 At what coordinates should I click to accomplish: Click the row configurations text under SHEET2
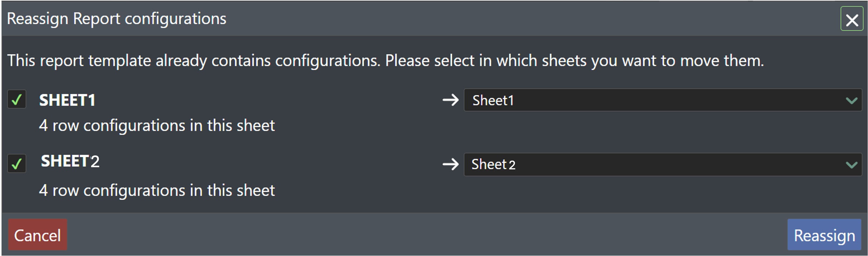coord(157,190)
